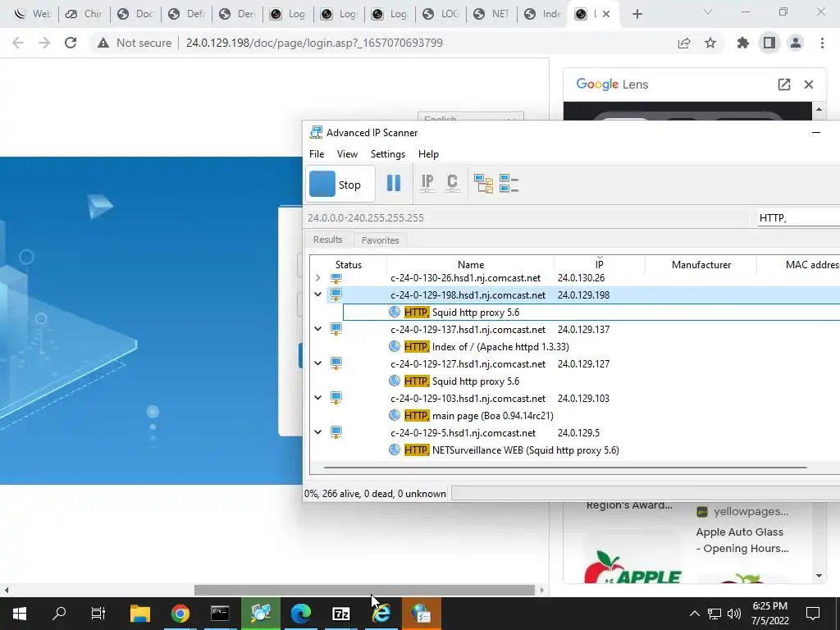Sort by the Status column header
The width and height of the screenshot is (840, 630).
point(348,265)
